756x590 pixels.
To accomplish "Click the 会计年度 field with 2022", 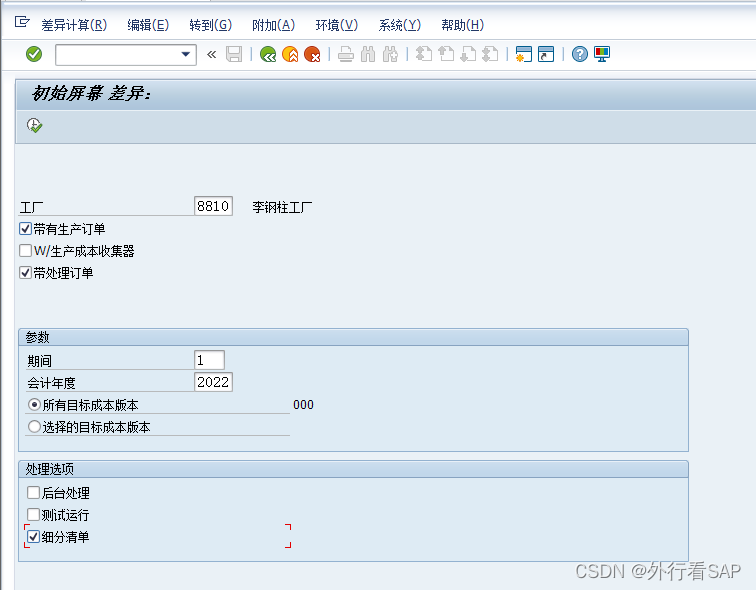I will click(213, 382).
